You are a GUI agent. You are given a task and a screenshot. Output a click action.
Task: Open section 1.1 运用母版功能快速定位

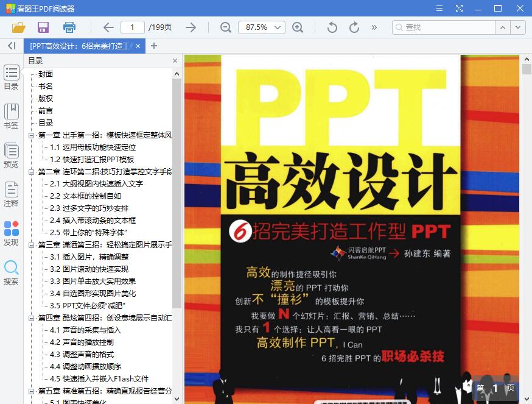(x=93, y=147)
